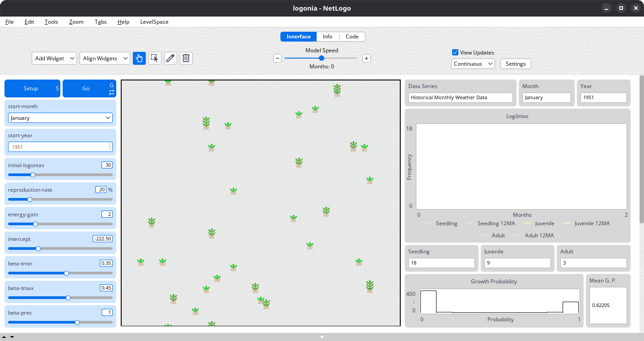This screenshot has width=644, height=341.
Task: Open the Add Widget dropdown
Action: (54, 59)
